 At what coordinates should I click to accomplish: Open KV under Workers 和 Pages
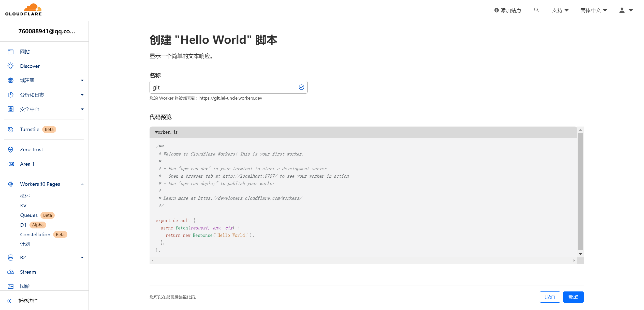(x=23, y=206)
